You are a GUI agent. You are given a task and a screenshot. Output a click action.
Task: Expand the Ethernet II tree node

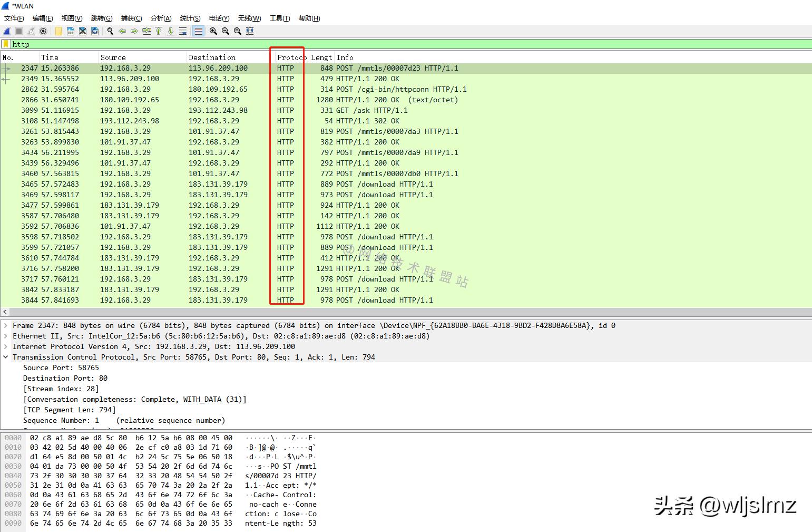(6, 336)
